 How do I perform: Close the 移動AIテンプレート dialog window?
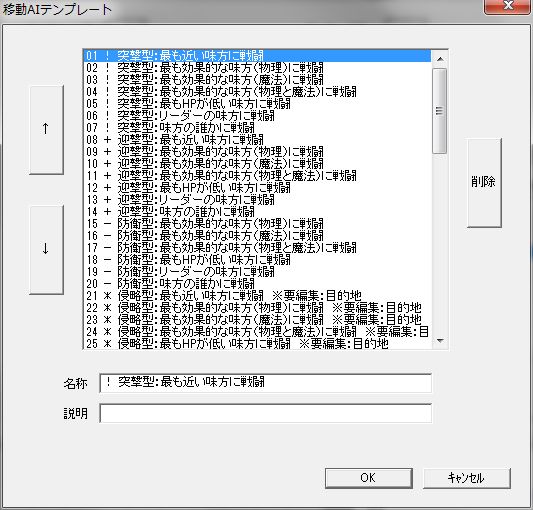click(508, 6)
